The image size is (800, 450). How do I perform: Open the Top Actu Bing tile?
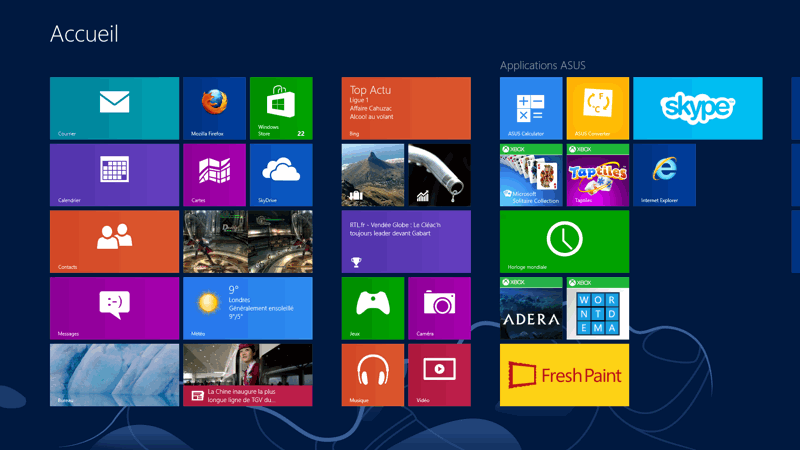(x=406, y=108)
